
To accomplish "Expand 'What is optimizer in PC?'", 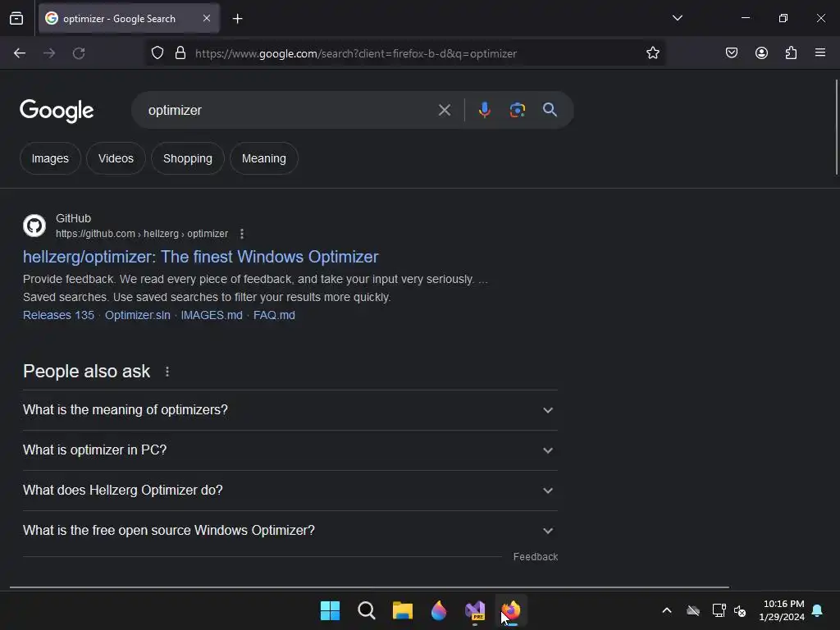I will pyautogui.click(x=290, y=450).
